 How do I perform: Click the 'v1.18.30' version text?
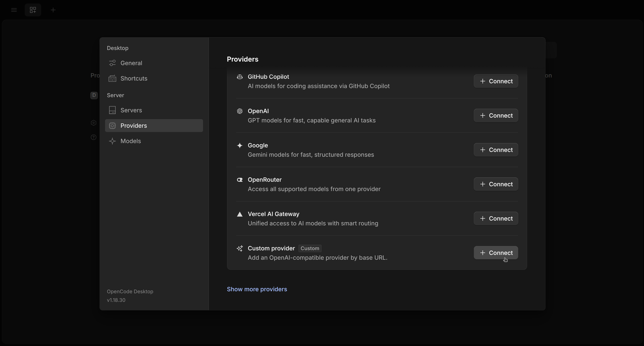tap(116, 300)
